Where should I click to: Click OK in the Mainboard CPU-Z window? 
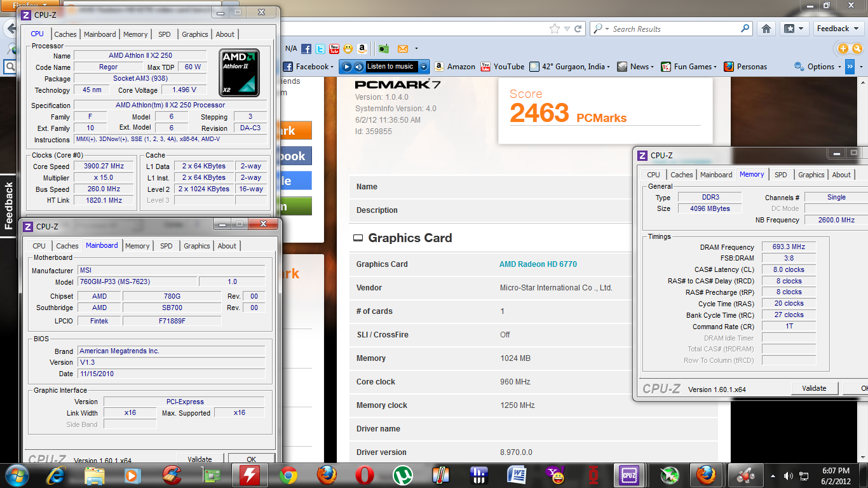pos(251,459)
